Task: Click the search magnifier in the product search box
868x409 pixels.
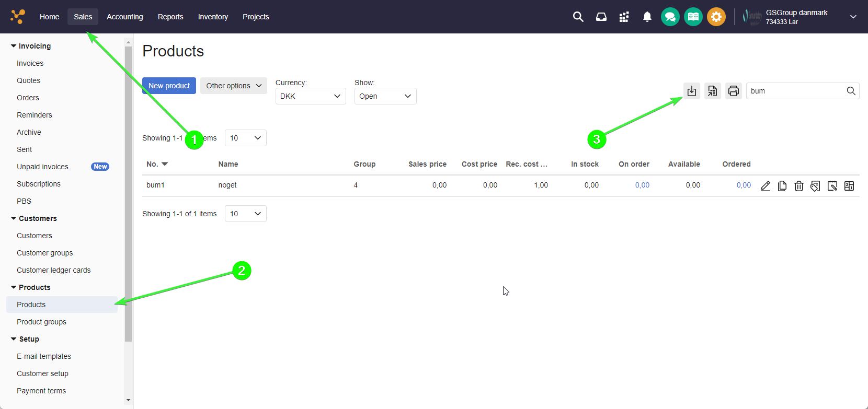Action: click(851, 91)
